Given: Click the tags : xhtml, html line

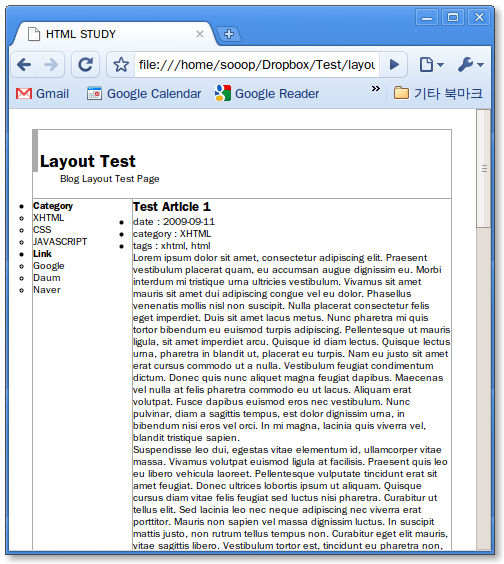Looking at the screenshot, I should coord(172,246).
